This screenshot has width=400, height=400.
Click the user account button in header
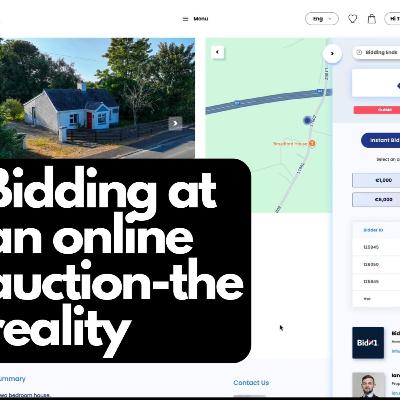[392, 19]
